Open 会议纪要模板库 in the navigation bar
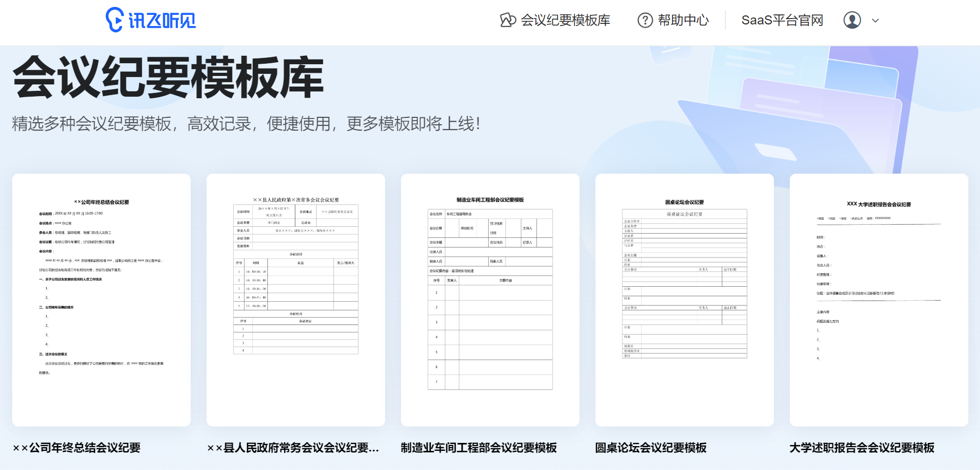 [565, 20]
